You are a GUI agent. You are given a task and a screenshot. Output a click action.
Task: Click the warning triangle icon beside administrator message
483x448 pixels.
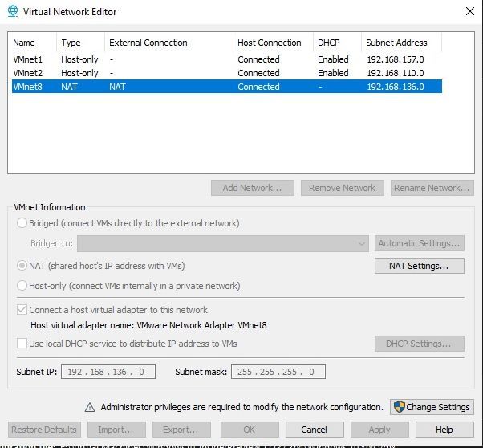tap(90, 407)
